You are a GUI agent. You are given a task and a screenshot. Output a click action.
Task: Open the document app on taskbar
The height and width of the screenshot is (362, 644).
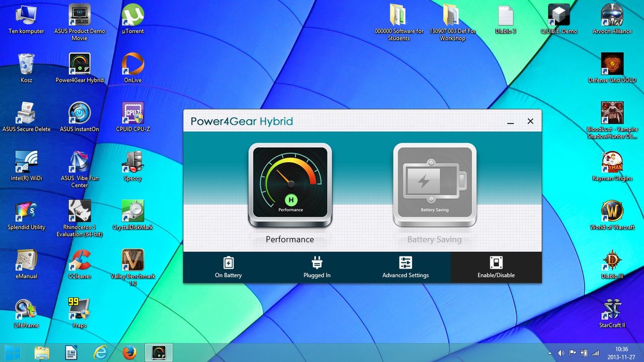coord(71,352)
